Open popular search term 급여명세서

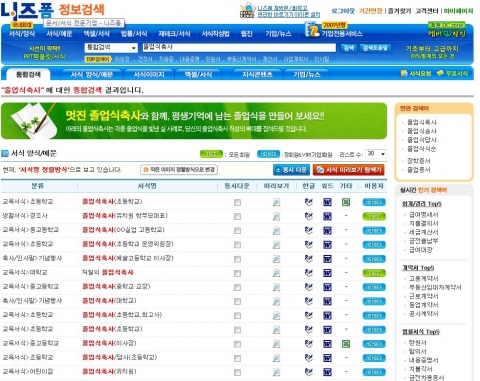pos(423,215)
